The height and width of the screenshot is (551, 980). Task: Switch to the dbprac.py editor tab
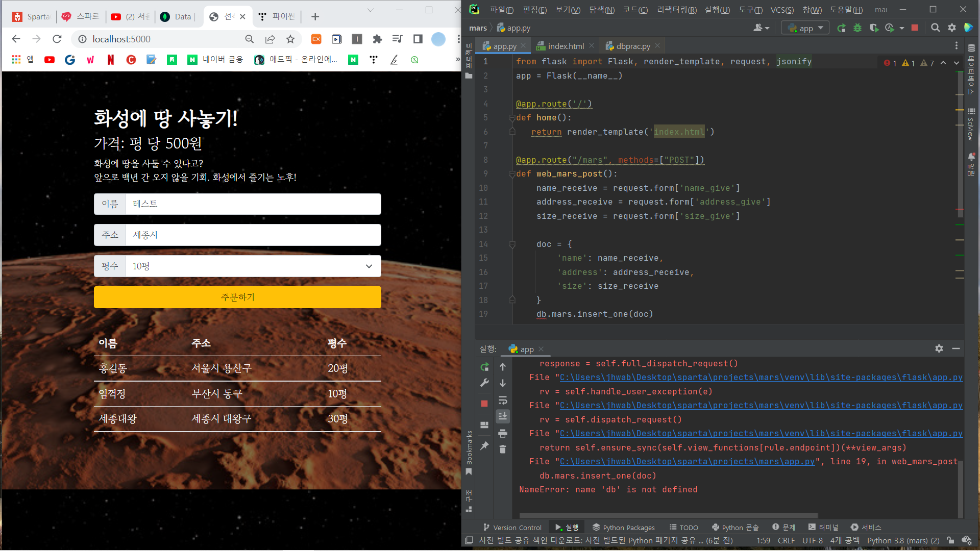[632, 46]
